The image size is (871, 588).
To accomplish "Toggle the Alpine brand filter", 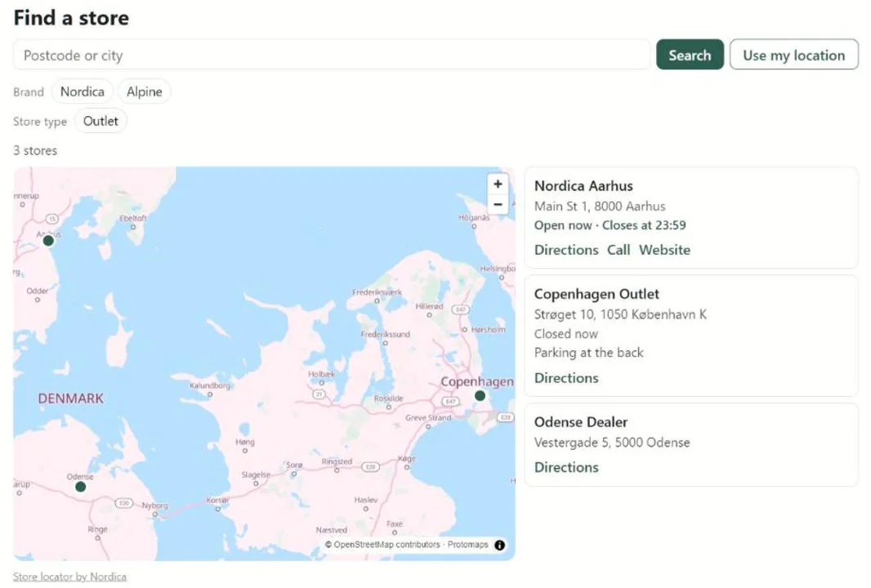I will 145,91.
